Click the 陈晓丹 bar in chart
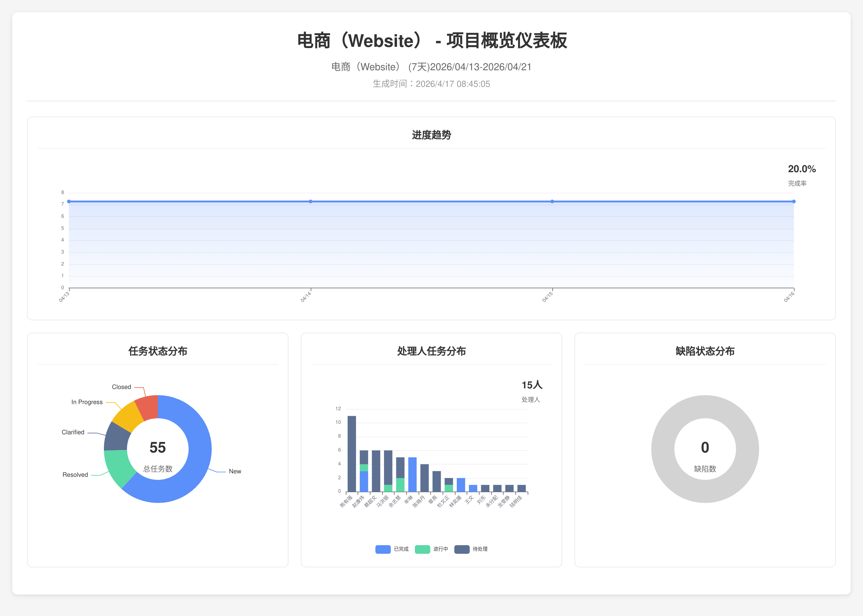The height and width of the screenshot is (616, 863). (424, 478)
